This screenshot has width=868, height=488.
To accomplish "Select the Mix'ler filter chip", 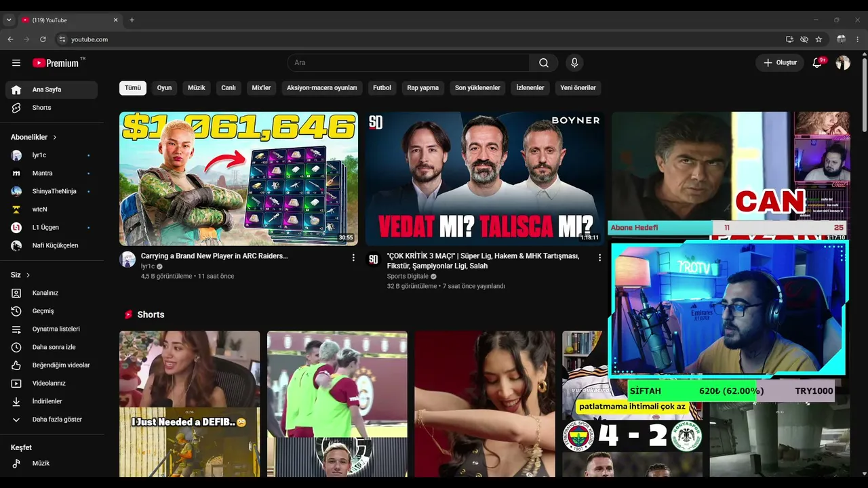I will click(x=261, y=88).
